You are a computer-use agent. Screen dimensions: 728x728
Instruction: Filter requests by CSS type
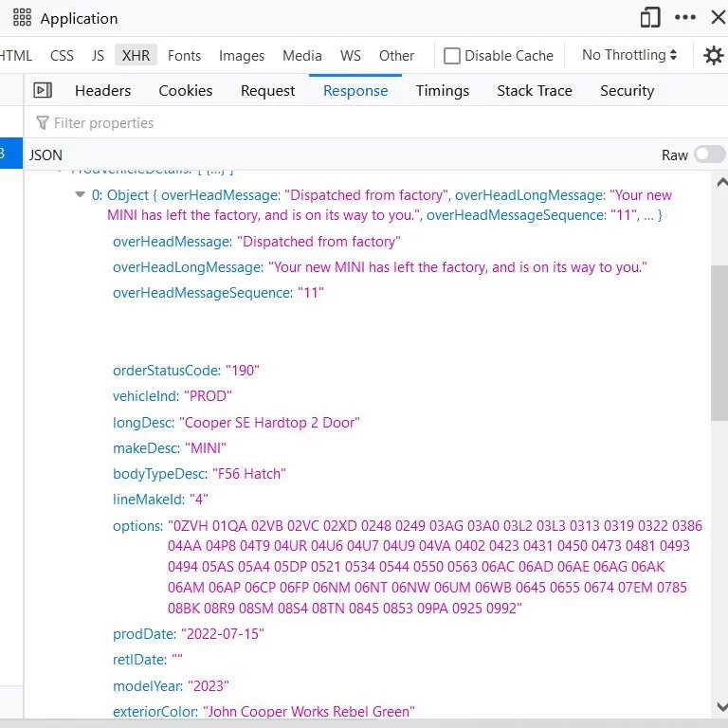(62, 56)
